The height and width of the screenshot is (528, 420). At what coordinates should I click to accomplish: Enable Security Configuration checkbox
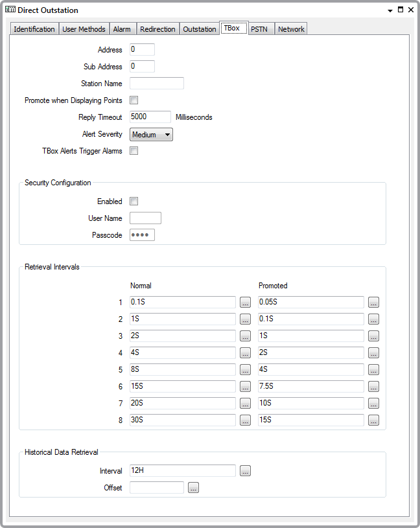[134, 201]
